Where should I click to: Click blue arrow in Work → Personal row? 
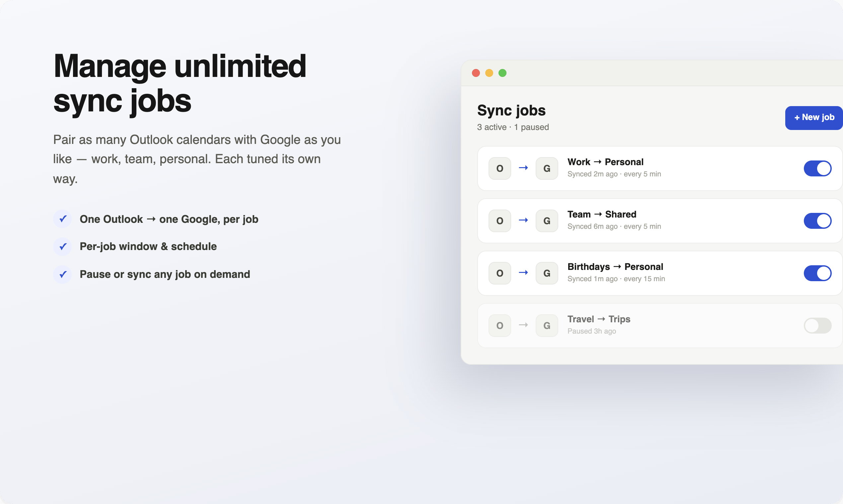tap(523, 168)
